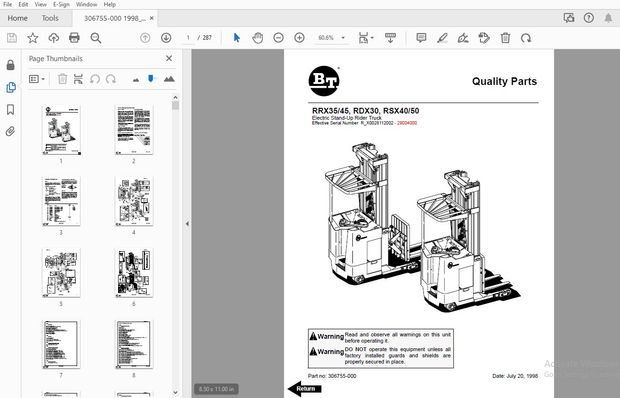Click the Save file icon
Viewport: 620px width, 398px height.
point(12,38)
